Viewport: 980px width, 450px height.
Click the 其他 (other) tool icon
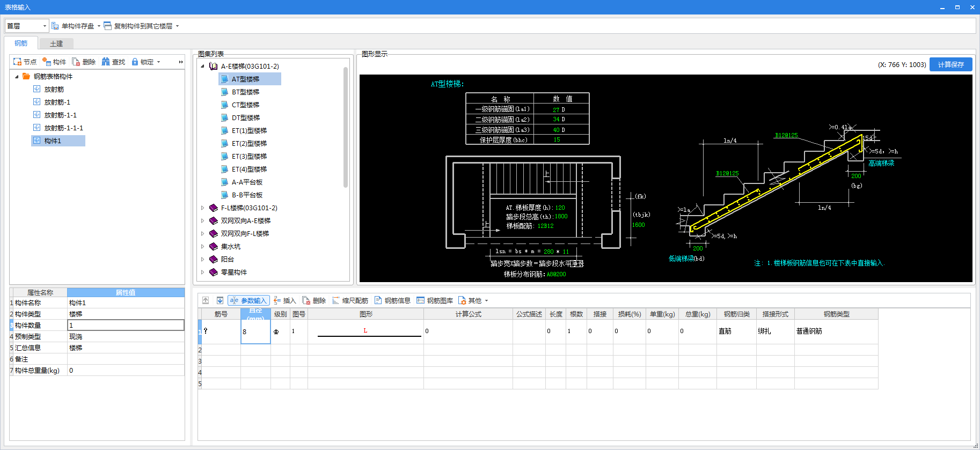click(x=462, y=300)
